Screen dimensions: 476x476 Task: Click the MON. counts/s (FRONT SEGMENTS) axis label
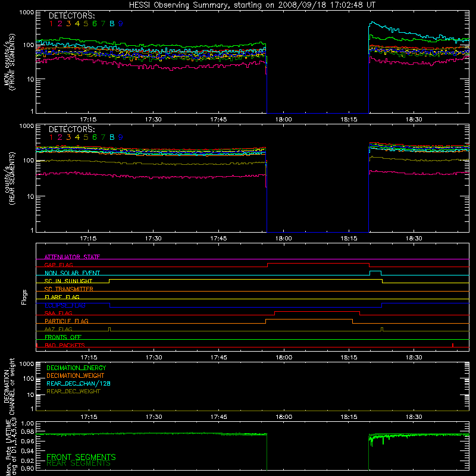click(9, 62)
